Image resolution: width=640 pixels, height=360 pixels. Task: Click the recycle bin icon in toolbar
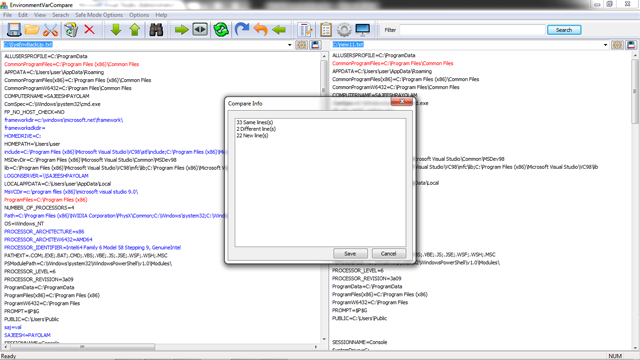(71, 30)
